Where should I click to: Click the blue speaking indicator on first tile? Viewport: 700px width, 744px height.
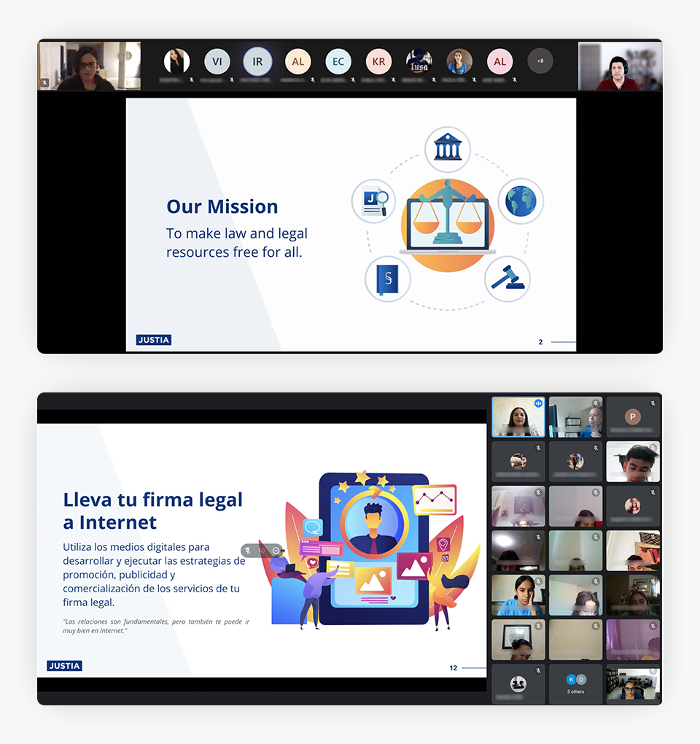[x=538, y=403]
